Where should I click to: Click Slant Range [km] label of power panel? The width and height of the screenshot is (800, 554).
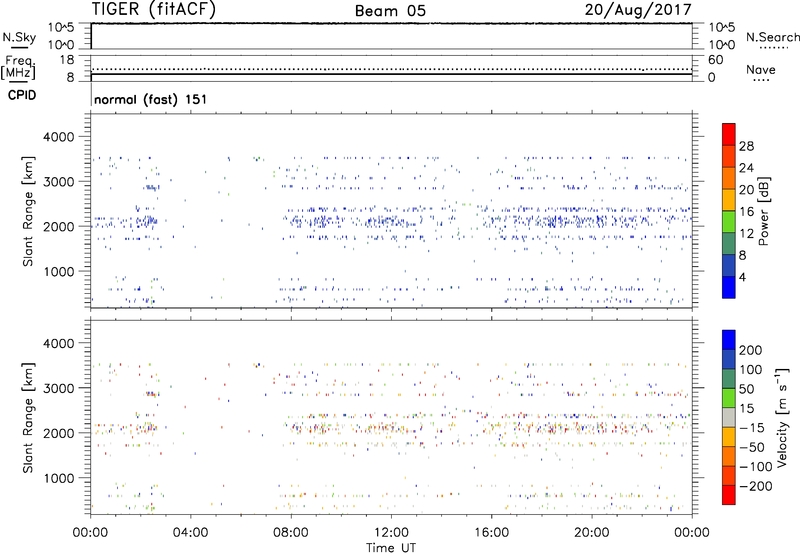point(28,212)
